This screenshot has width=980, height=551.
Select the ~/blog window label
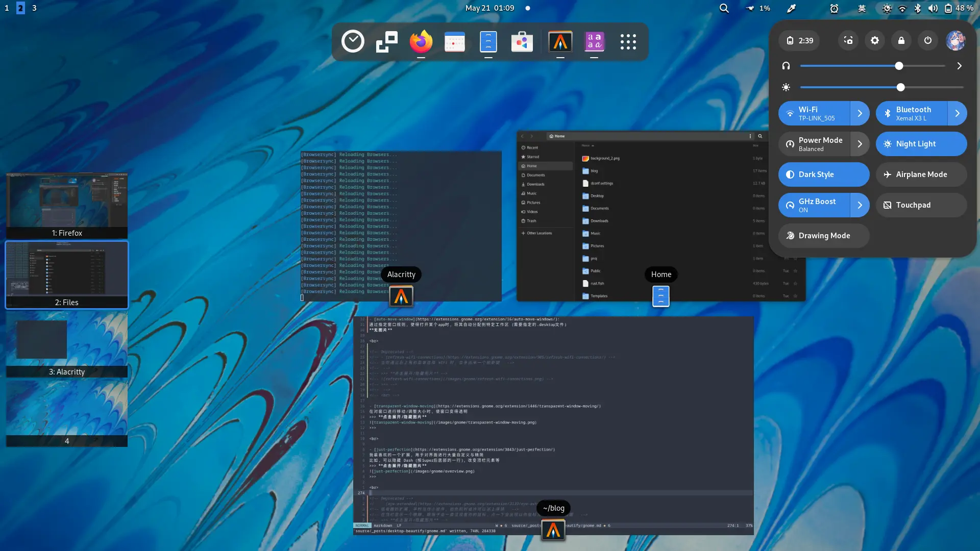pos(553,508)
